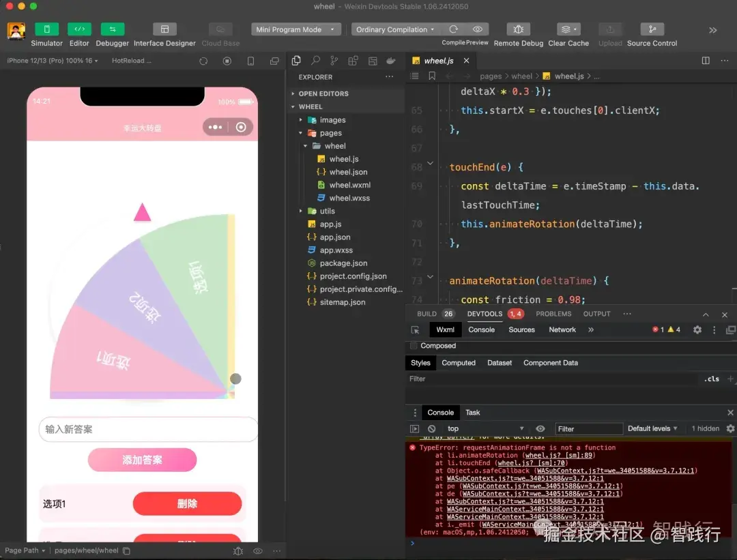This screenshot has height=560, width=737.
Task: Open wheel.json file
Action: (x=348, y=172)
